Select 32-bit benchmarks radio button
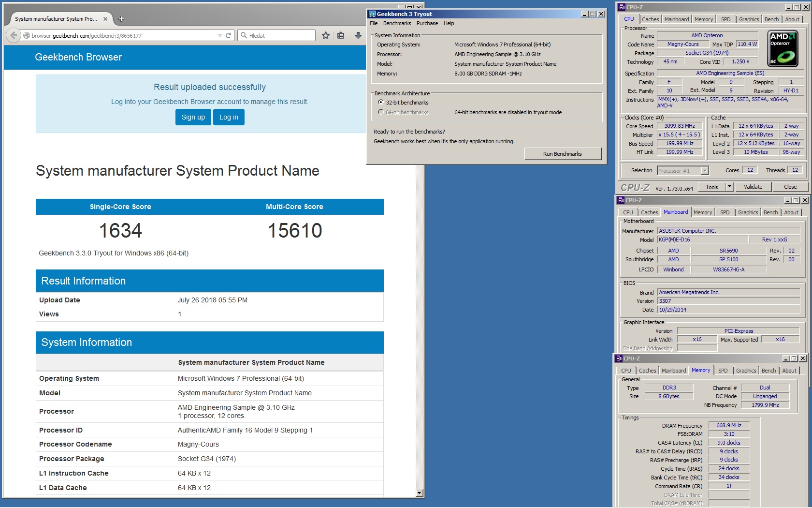Image resolution: width=812 pixels, height=508 pixels. pos(381,103)
